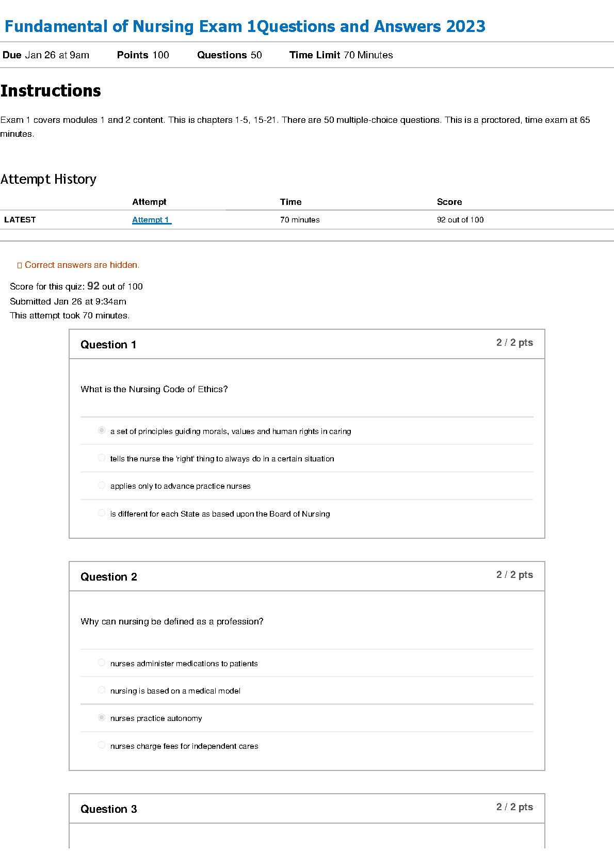This screenshot has height=868, width=614.
Task: Select 'nurses administer medications to patients' option
Action: pyautogui.click(x=102, y=663)
